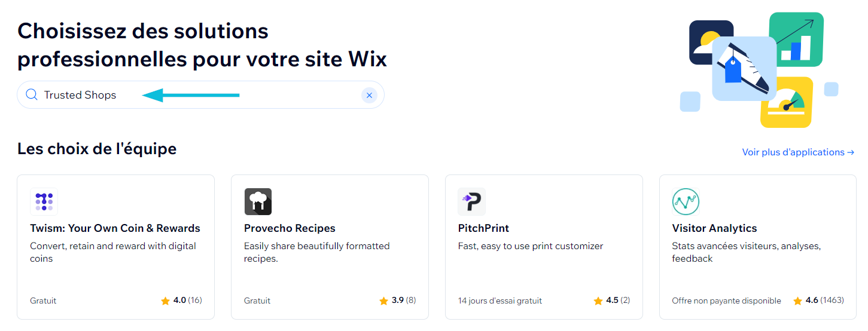Click the Visitor Analytics 4.6 star rating
The image size is (868, 331).
pos(818,301)
